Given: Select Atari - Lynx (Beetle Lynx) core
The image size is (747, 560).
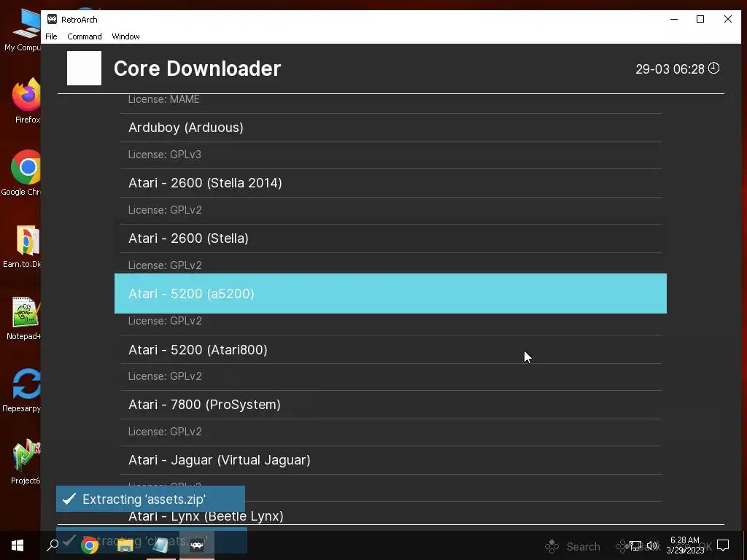Looking at the screenshot, I should tap(391, 516).
